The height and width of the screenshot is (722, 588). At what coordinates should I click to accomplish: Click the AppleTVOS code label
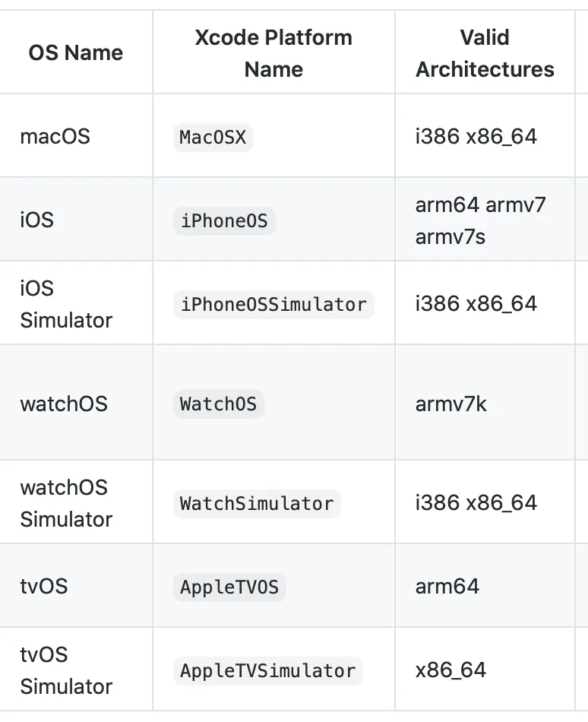click(229, 587)
